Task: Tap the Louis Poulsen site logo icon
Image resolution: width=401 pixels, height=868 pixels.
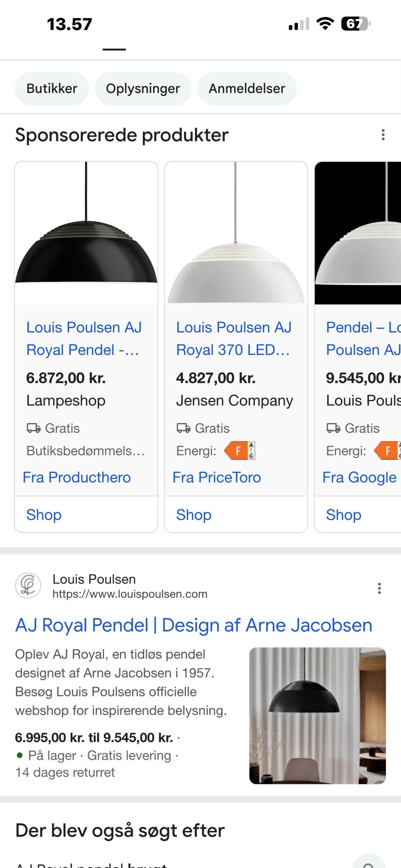Action: (28, 585)
